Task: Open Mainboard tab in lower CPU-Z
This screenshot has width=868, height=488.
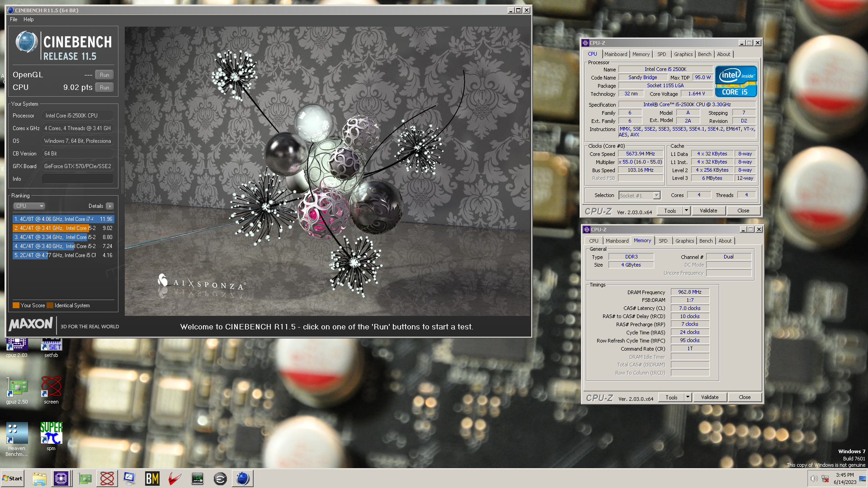Action: [617, 241]
